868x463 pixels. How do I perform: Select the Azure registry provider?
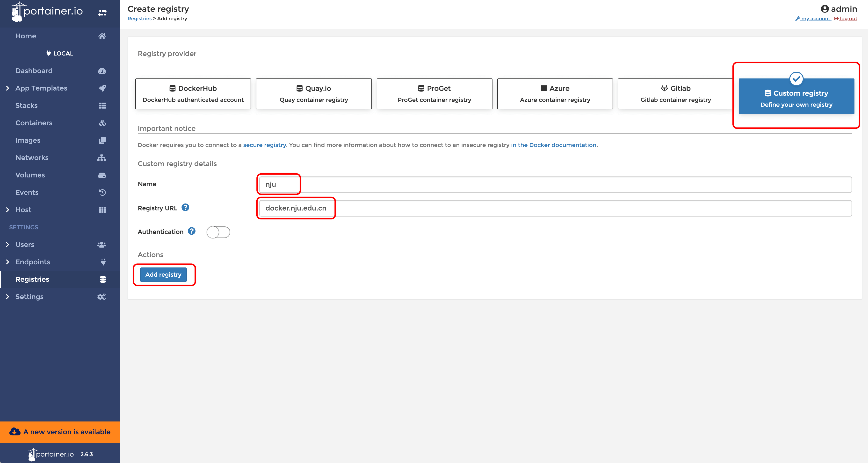coord(555,94)
